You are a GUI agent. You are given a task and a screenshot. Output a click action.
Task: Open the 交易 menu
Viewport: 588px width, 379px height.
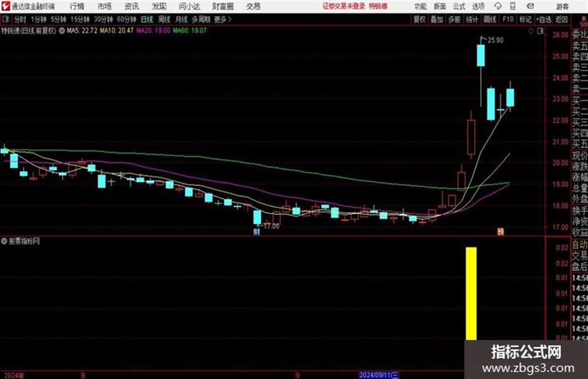pyautogui.click(x=253, y=6)
